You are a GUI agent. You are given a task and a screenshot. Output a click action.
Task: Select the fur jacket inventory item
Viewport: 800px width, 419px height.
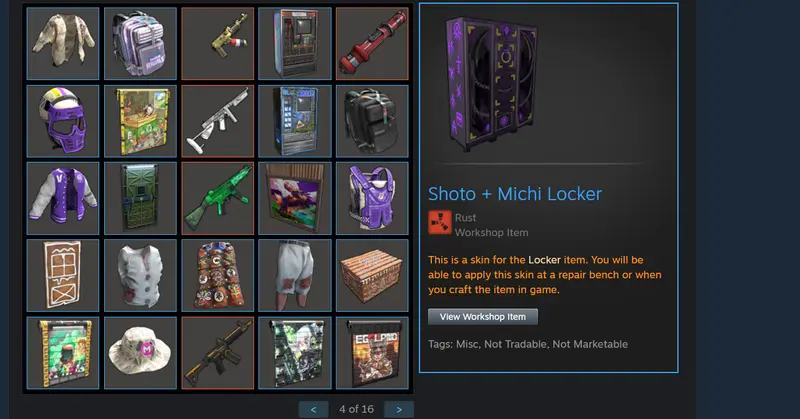coord(63,44)
